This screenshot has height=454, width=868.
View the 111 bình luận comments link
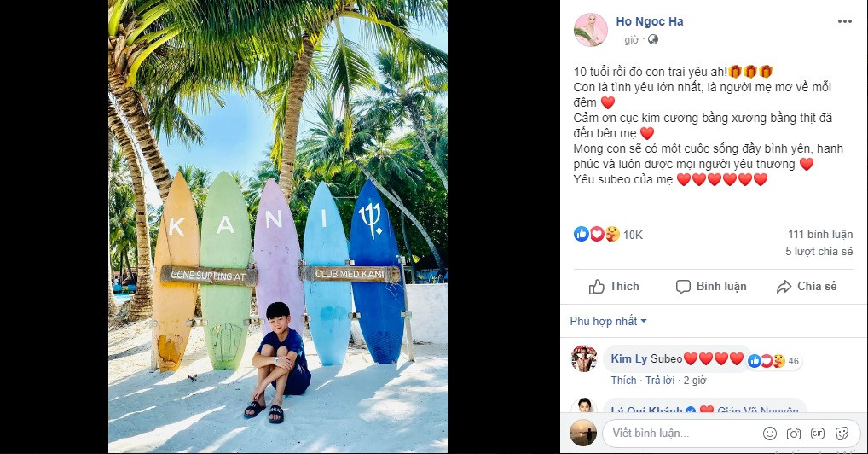[820, 234]
